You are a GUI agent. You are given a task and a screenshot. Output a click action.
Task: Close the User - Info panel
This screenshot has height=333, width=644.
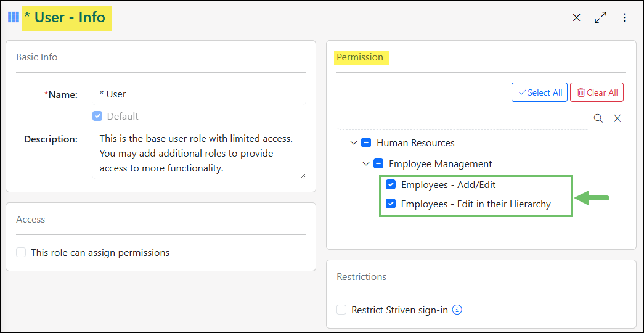click(577, 17)
